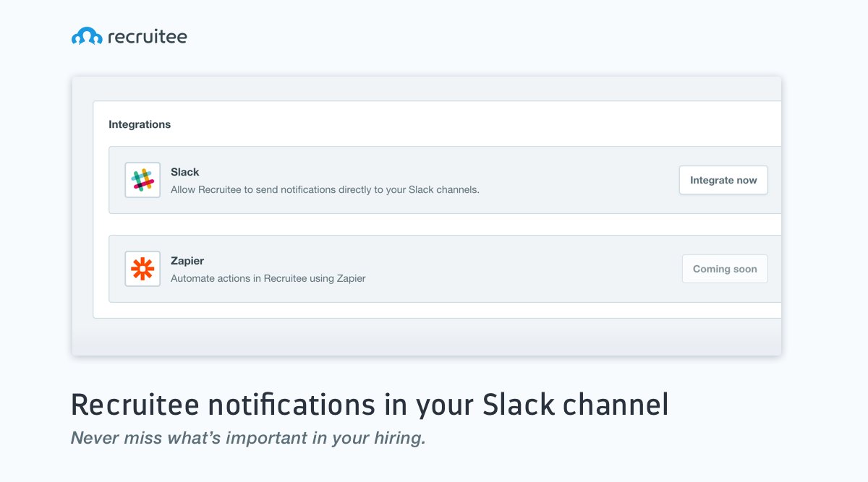Click the Coming soon button for Zapier
The width and height of the screenshot is (868, 482).
(x=725, y=269)
